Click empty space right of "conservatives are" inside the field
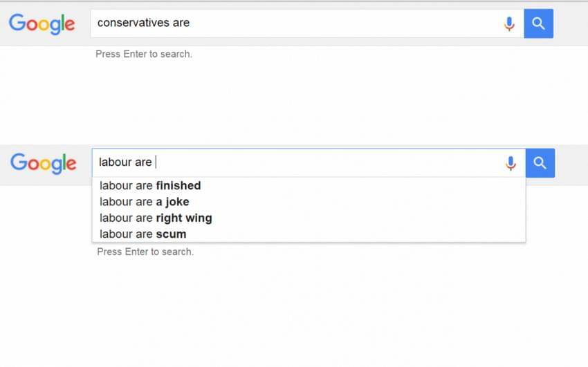This screenshot has height=367, width=588. [x=346, y=23]
